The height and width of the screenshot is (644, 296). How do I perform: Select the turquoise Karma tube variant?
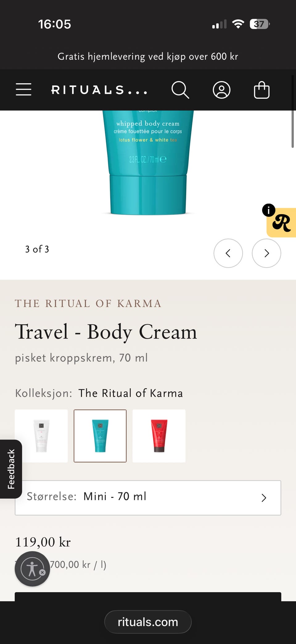100,436
